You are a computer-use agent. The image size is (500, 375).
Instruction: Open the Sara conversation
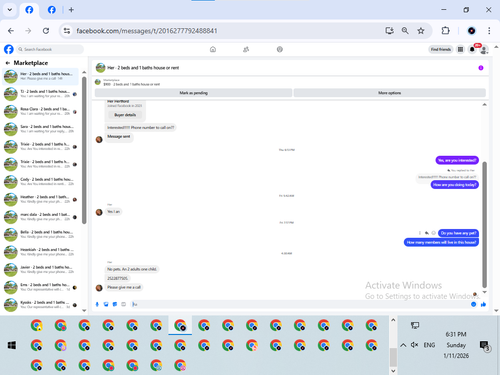(41, 129)
